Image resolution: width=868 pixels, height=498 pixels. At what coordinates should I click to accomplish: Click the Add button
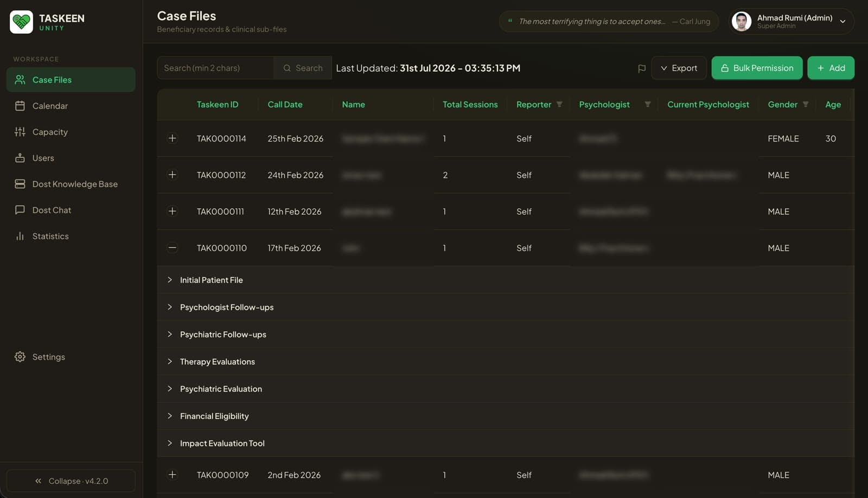[831, 68]
